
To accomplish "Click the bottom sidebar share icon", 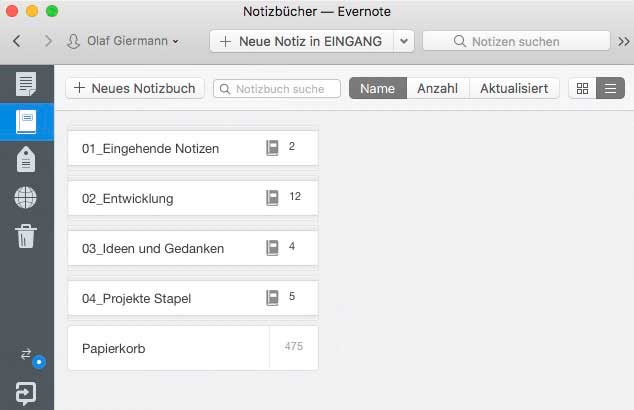I will [x=26, y=391].
